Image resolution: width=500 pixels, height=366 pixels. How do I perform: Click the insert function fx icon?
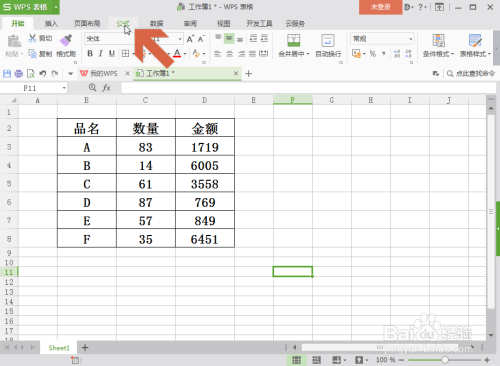106,88
